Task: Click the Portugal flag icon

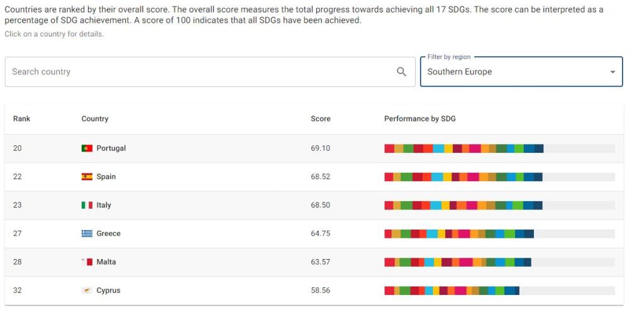Action: 87,148
